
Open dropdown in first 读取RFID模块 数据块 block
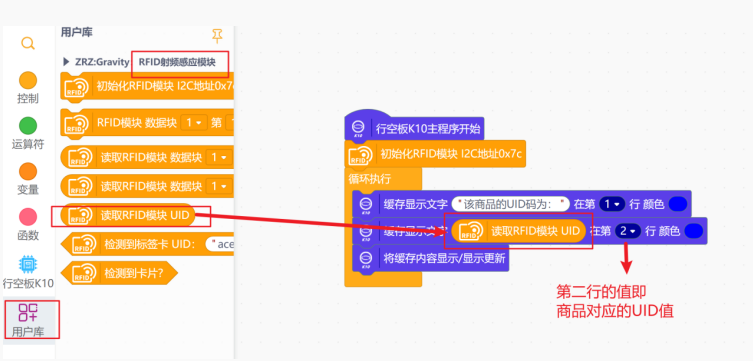point(219,157)
